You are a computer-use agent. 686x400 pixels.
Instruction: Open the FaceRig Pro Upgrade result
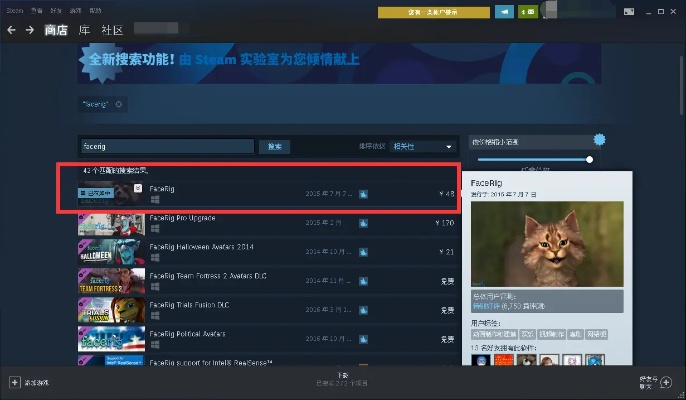[268, 223]
